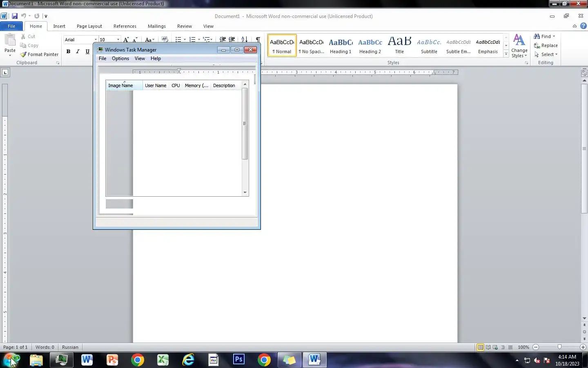Decrease paragraph indent

(223, 40)
